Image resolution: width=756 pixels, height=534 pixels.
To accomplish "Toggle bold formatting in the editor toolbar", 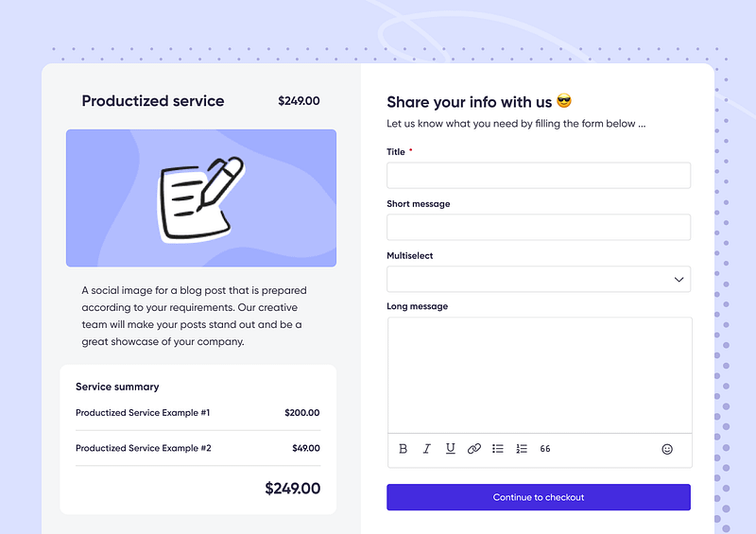I will (x=404, y=449).
